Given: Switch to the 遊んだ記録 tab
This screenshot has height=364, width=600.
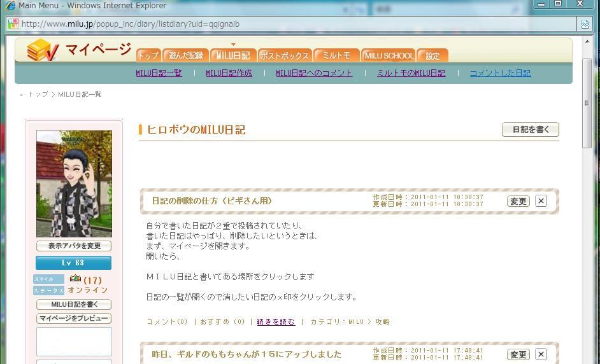Looking at the screenshot, I should click(x=185, y=56).
